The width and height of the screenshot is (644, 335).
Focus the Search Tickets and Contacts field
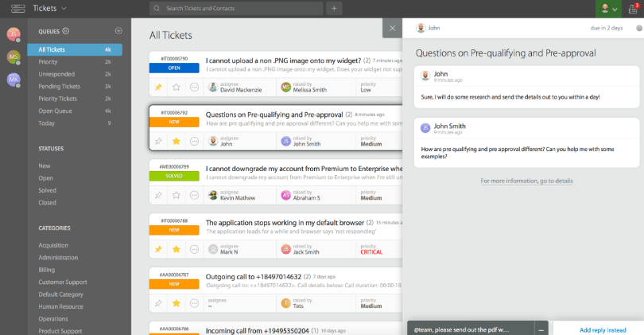coord(237,8)
